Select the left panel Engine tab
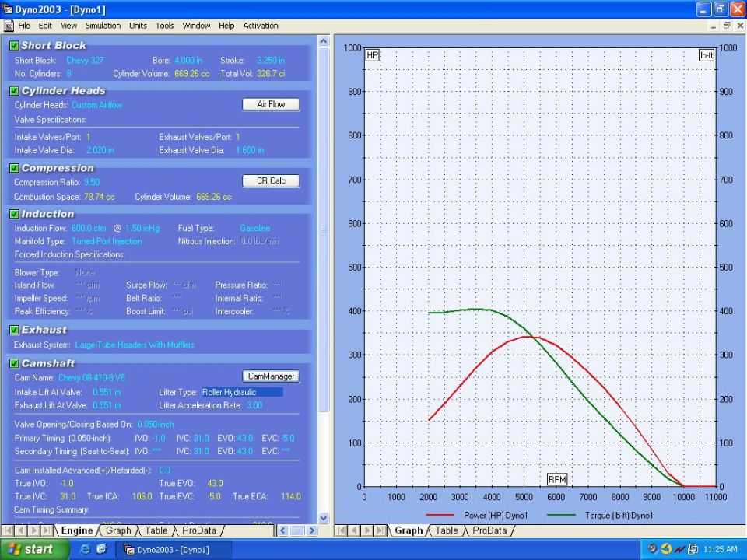Screen dimensions: 747x560 [77, 530]
